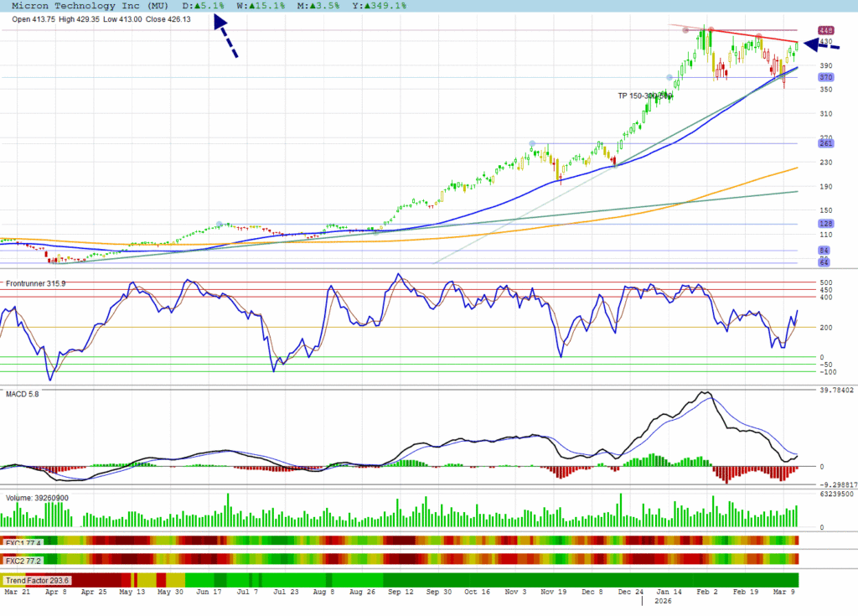The height and width of the screenshot is (616, 858).
Task: Click the Volume: 39260900 label
Action: point(38,497)
